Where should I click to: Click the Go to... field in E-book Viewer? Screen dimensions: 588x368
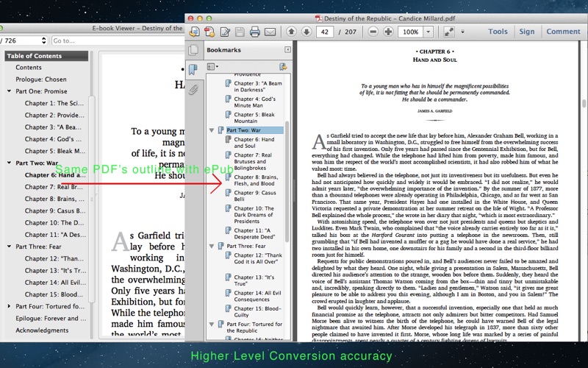(118, 40)
